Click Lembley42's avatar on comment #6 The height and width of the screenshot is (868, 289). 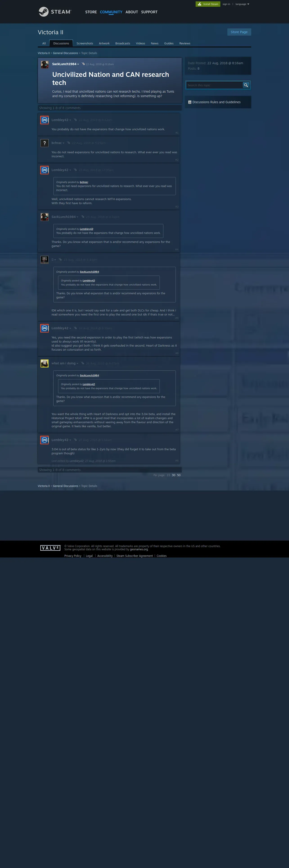pos(44,328)
